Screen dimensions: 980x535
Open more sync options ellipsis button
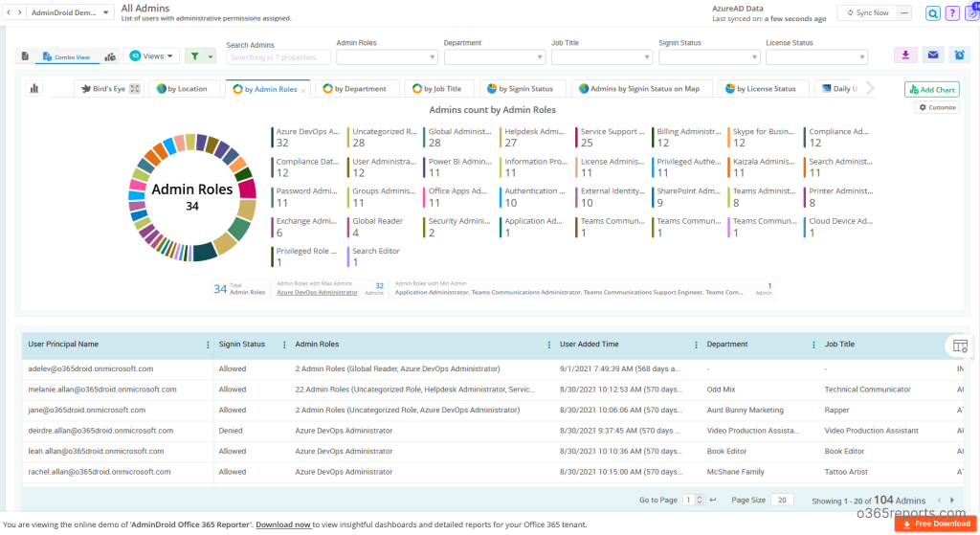(904, 12)
